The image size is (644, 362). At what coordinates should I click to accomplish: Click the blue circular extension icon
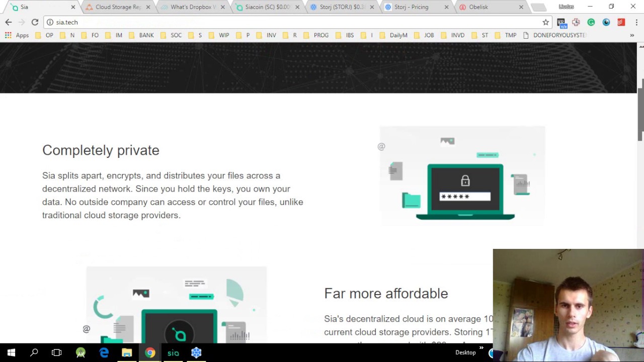click(x=606, y=22)
